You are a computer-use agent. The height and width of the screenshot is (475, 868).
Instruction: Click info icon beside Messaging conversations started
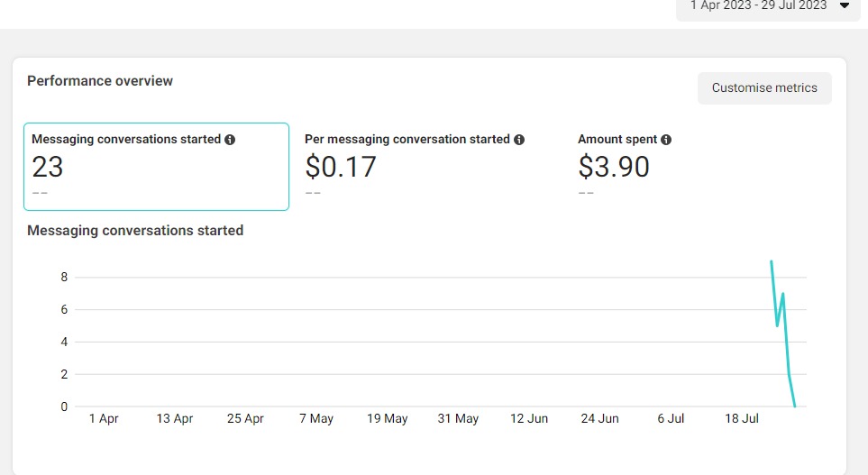point(230,140)
